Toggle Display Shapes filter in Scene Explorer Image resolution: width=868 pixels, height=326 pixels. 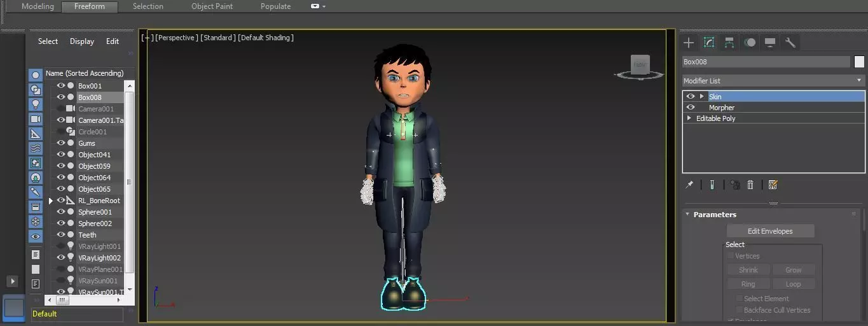(x=36, y=90)
